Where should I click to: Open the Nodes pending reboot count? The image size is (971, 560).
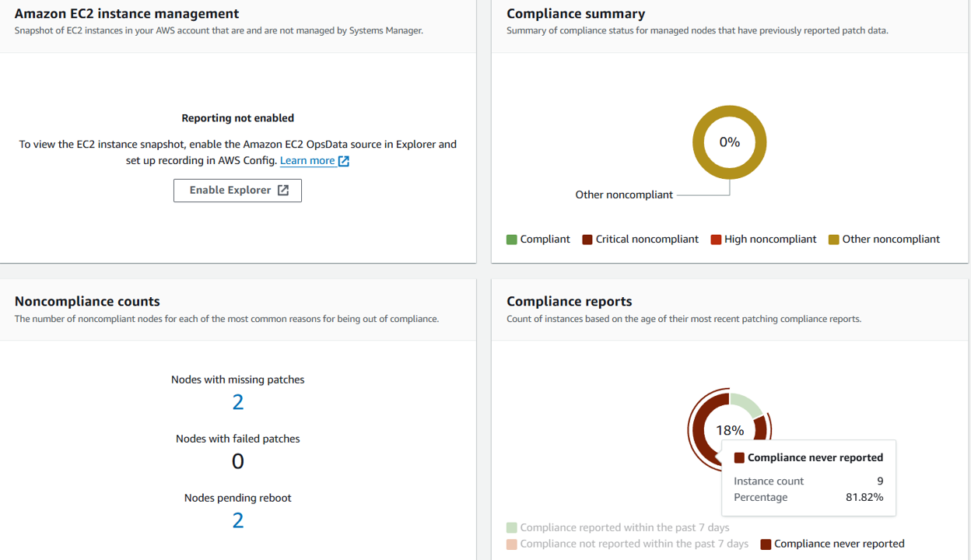238,520
